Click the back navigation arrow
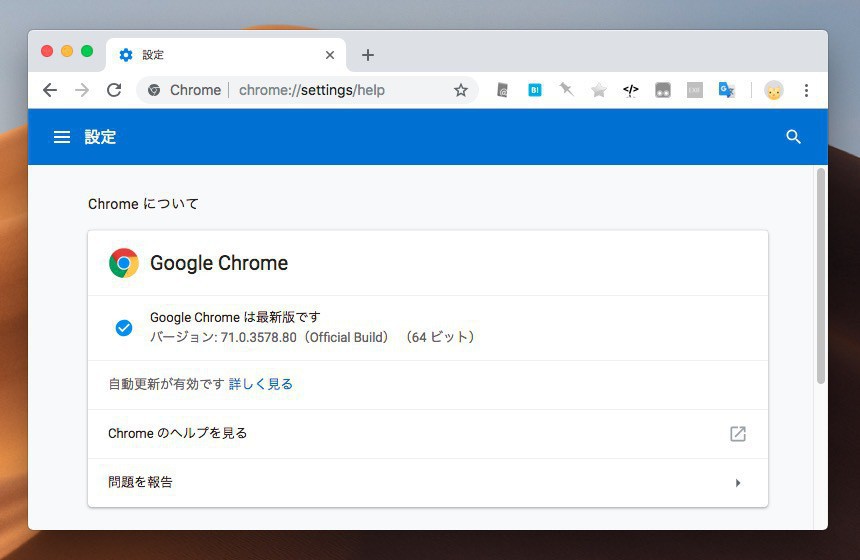 pos(50,90)
